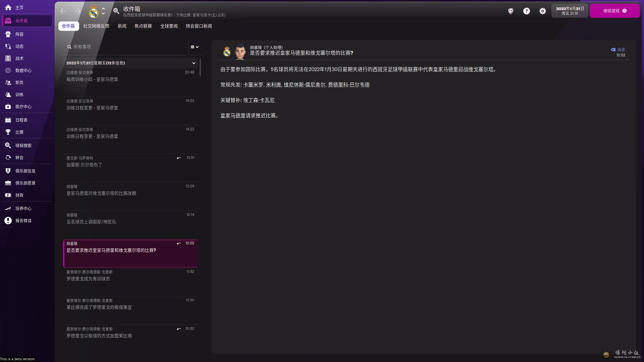Open the 医疗中心 medical centre icon
Image resolution: width=644 pixels, height=362 pixels.
[8, 107]
